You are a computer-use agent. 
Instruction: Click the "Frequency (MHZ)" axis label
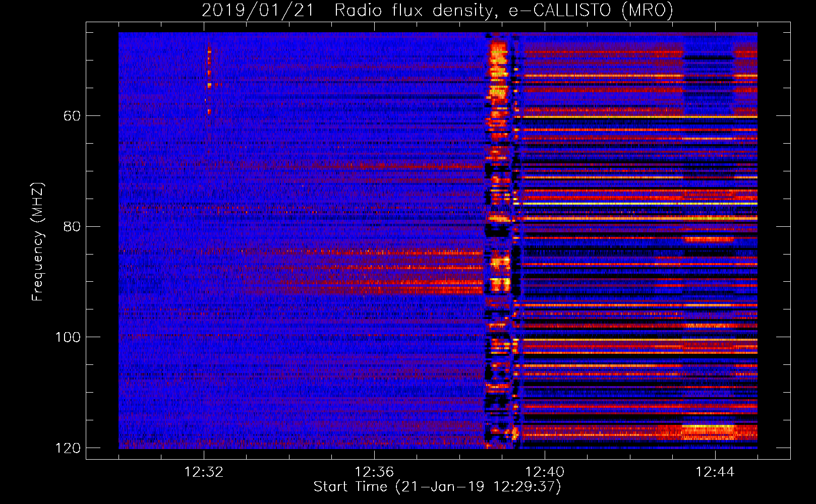click(38, 242)
